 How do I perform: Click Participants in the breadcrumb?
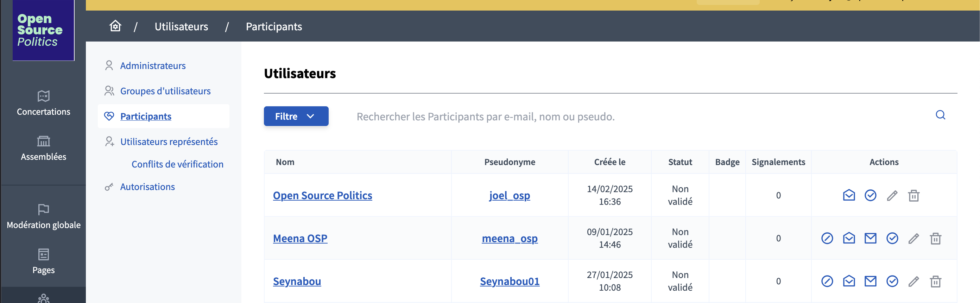coord(274,26)
